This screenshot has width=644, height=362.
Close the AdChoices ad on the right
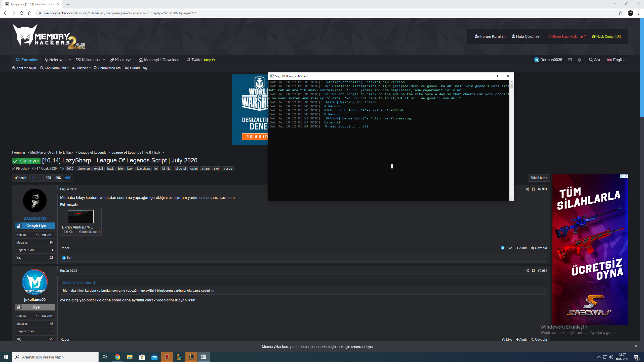point(626,176)
